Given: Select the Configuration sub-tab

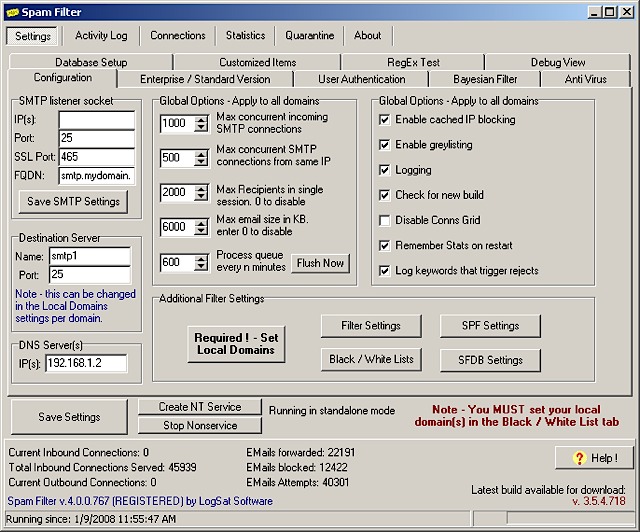Looking at the screenshot, I should point(63,78).
